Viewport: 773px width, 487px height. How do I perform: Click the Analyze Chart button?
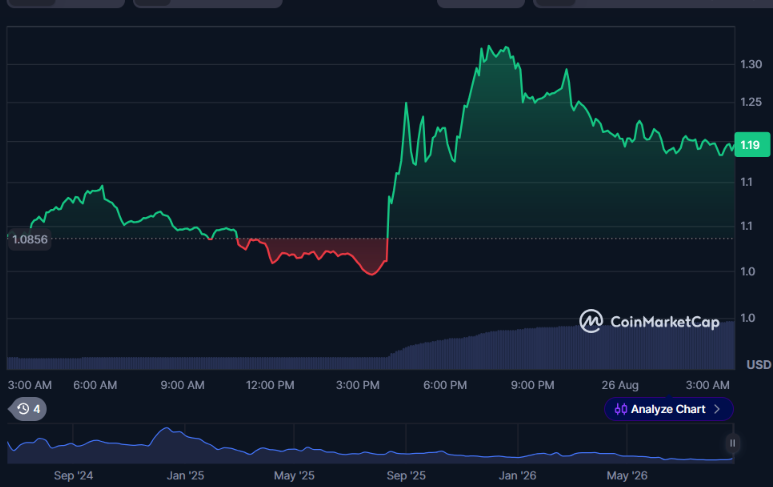coord(668,409)
